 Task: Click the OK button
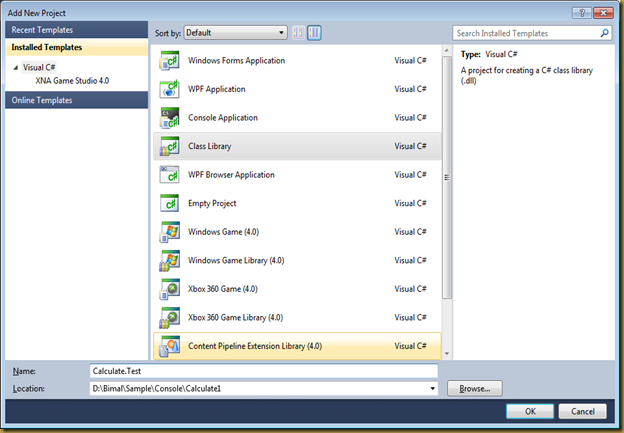(530, 411)
